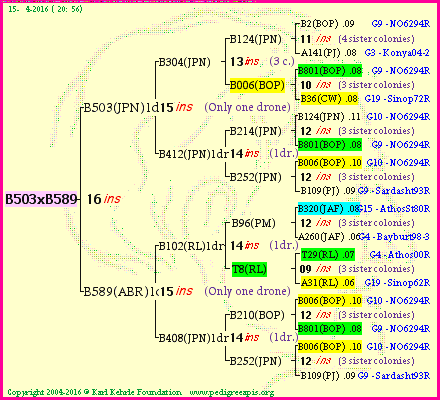The image size is (440, 400).
Task: Click '10 ins (3 sister colonies)' text
Action: point(357,85)
